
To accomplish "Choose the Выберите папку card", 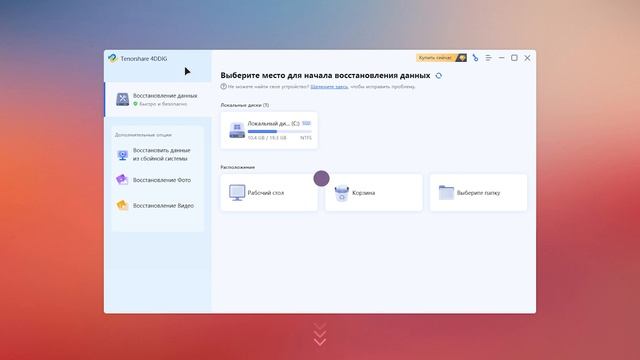I will click(x=478, y=193).
